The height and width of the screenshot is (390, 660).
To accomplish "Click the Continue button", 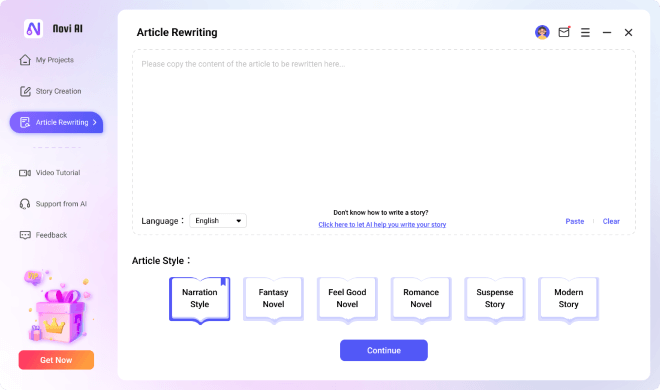I will tap(384, 350).
